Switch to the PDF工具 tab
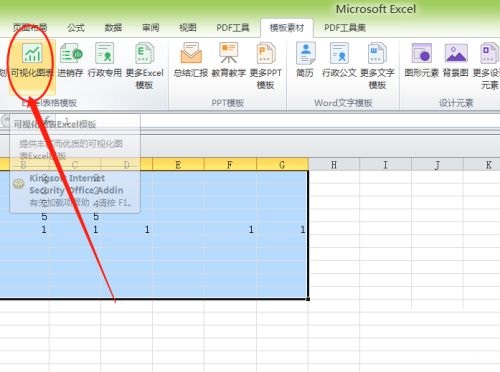The width and height of the screenshot is (500, 372). (233, 28)
